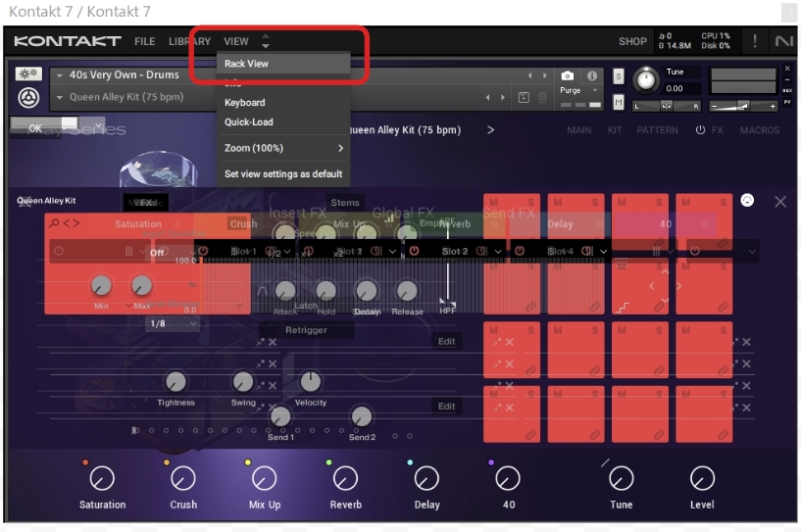Open the FILE menu

click(144, 41)
